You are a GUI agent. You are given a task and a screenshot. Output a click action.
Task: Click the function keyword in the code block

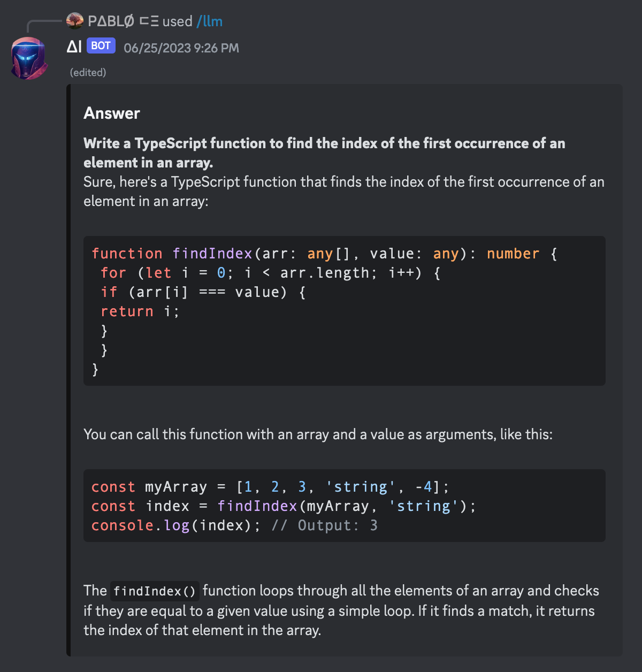(127, 253)
